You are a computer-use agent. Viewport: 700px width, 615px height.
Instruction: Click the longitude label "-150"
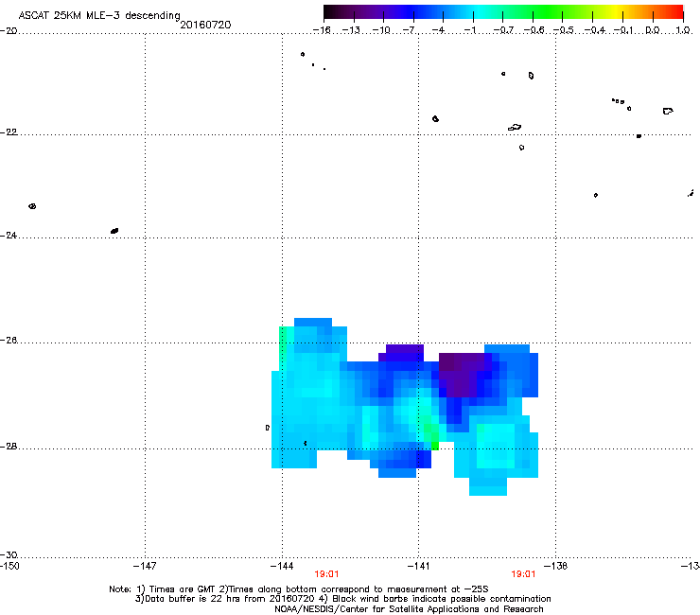9,566
